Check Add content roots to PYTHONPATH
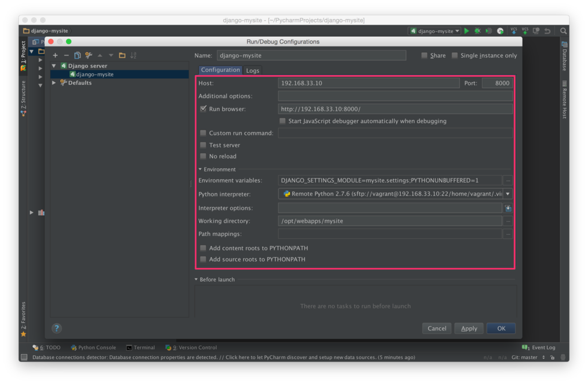 pyautogui.click(x=203, y=248)
